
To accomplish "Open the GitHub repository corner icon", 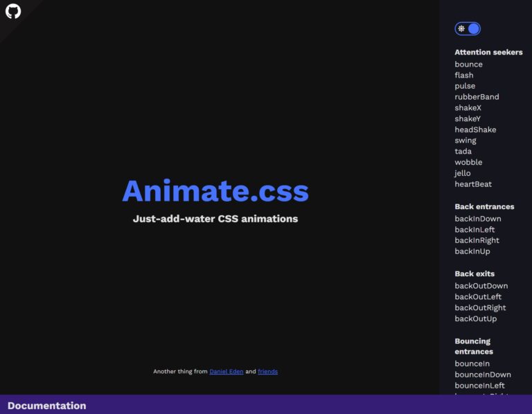I will click(13, 11).
